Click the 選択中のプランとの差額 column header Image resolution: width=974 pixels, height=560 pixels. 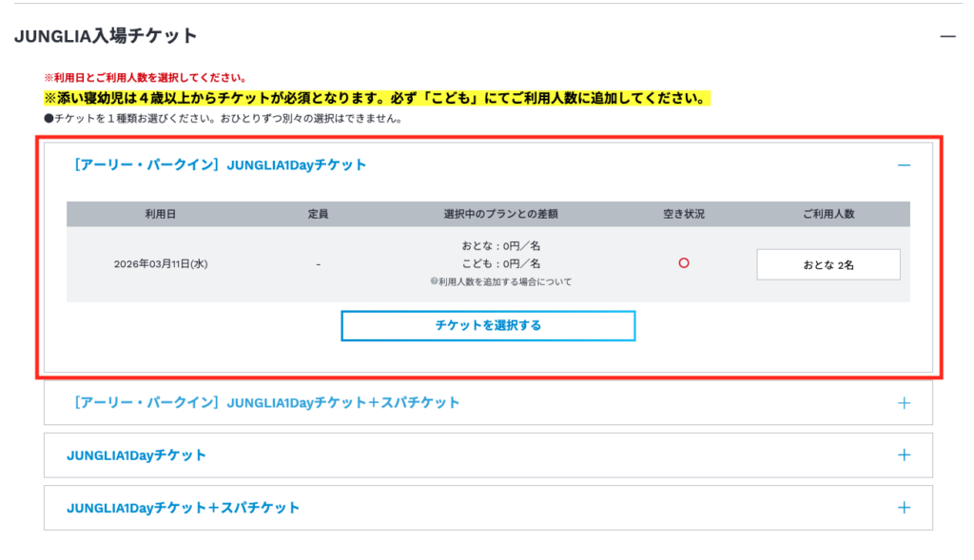(500, 214)
